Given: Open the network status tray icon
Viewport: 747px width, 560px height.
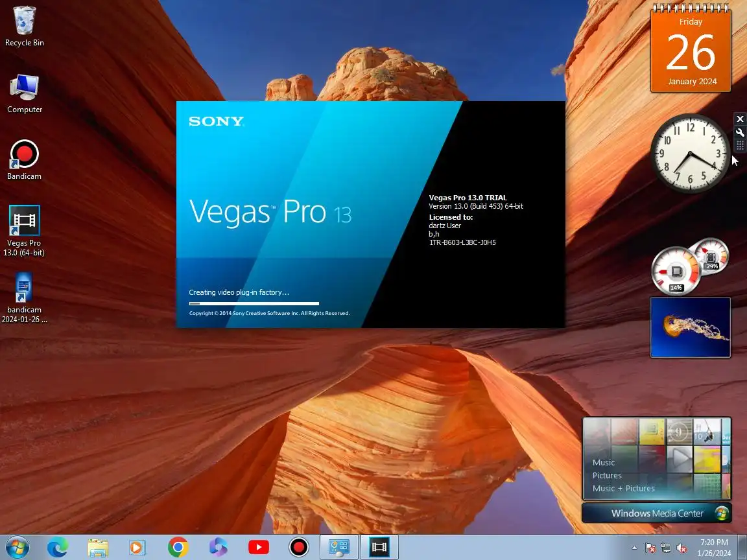Looking at the screenshot, I should pyautogui.click(x=665, y=548).
